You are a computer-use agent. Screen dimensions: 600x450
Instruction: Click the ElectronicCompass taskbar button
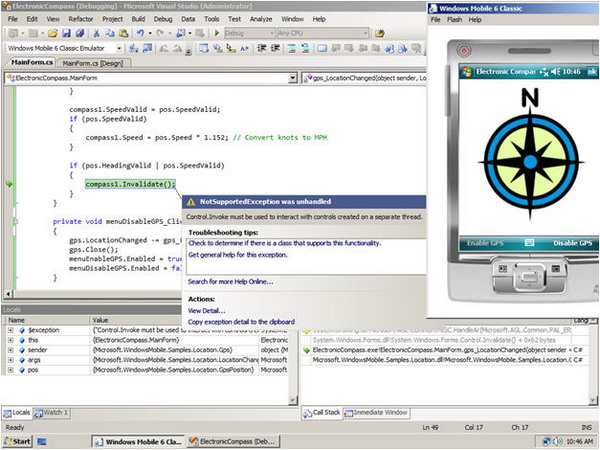tap(233, 442)
